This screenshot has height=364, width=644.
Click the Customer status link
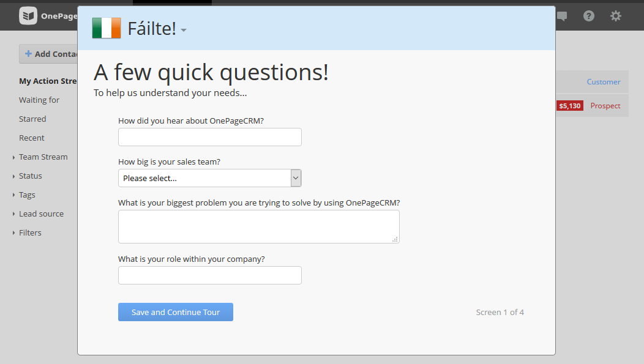click(604, 81)
